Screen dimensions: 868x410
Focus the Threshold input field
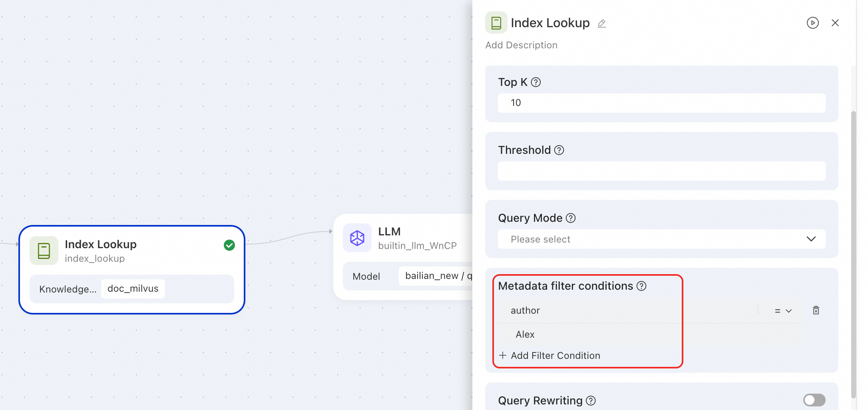[x=662, y=171]
